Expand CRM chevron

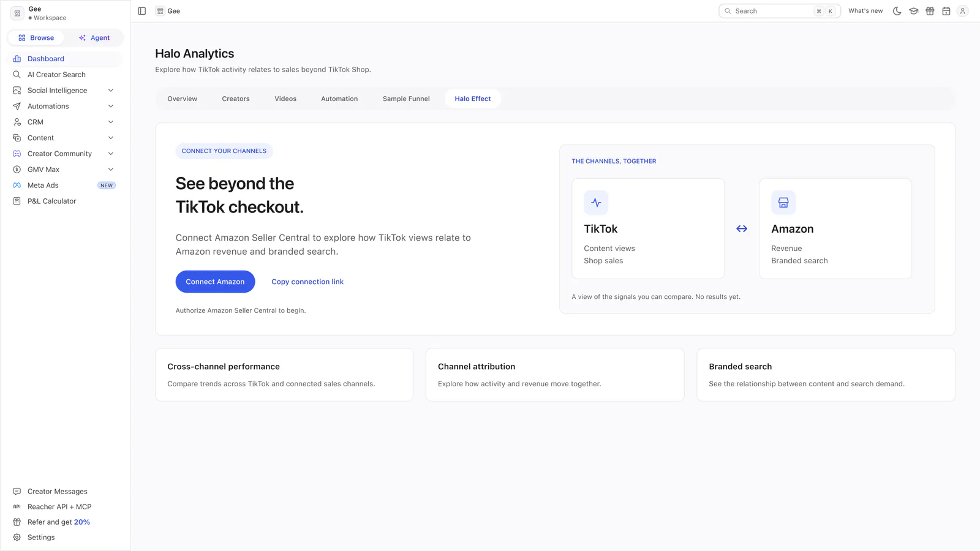point(111,122)
